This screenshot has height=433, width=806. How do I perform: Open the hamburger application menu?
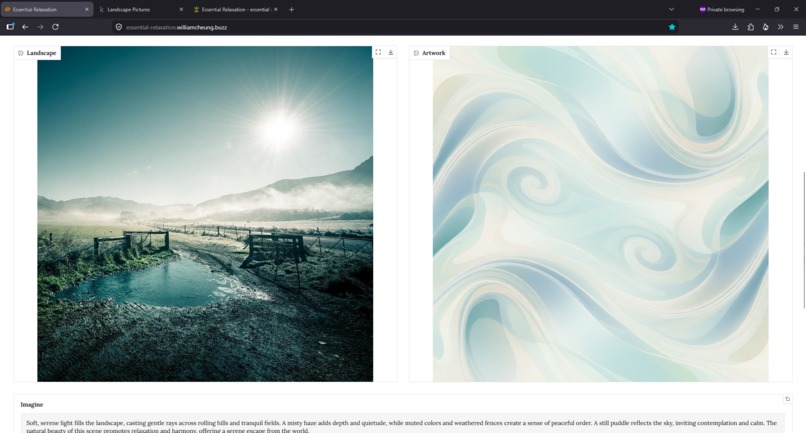796,27
